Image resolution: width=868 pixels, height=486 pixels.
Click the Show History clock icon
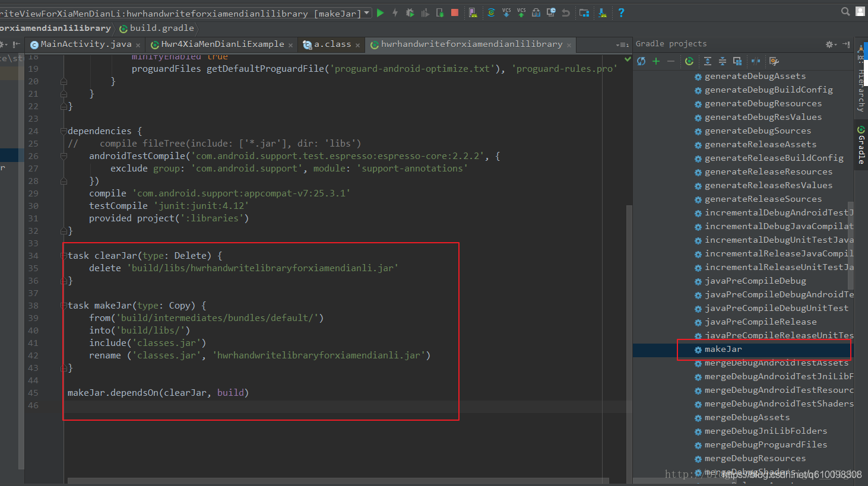551,12
